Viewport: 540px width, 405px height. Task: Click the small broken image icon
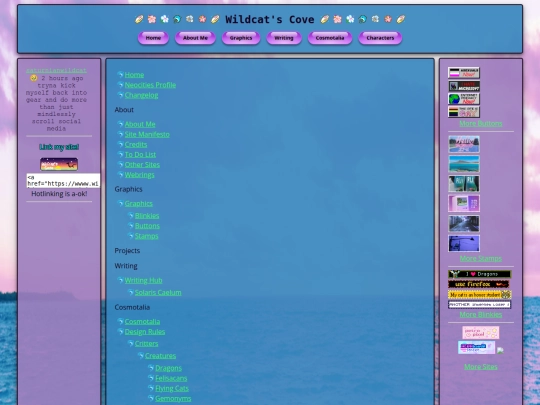click(500, 351)
